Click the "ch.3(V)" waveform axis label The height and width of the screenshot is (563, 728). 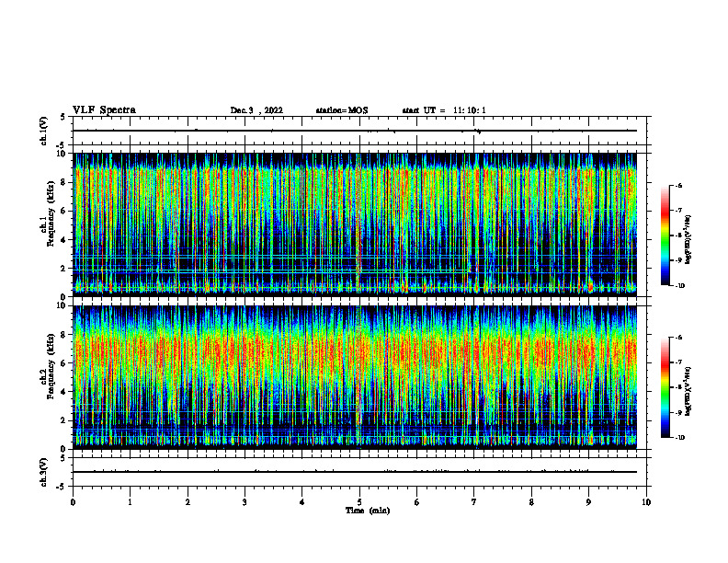(43, 472)
